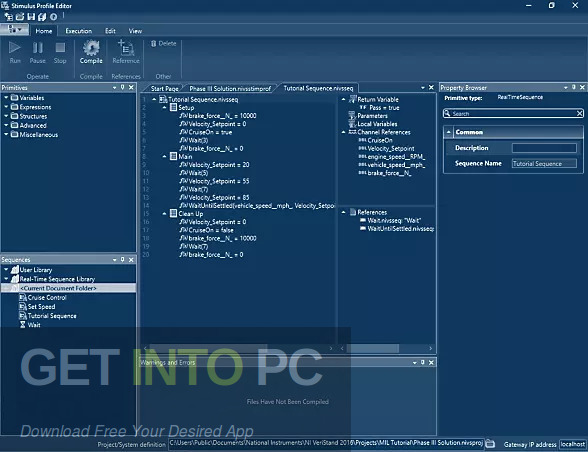Click the Save All icon in quick toolbar
This screenshot has height=452, width=588.
[x=42, y=17]
